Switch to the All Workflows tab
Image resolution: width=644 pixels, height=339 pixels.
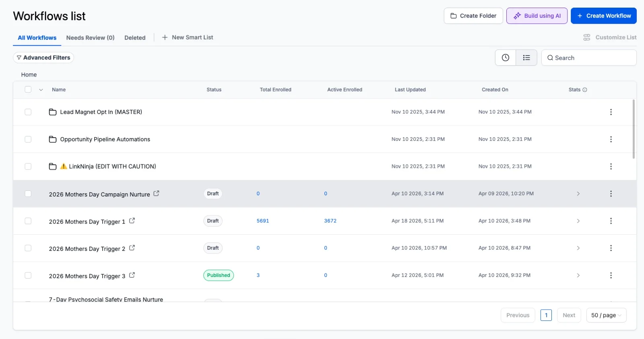[37, 38]
